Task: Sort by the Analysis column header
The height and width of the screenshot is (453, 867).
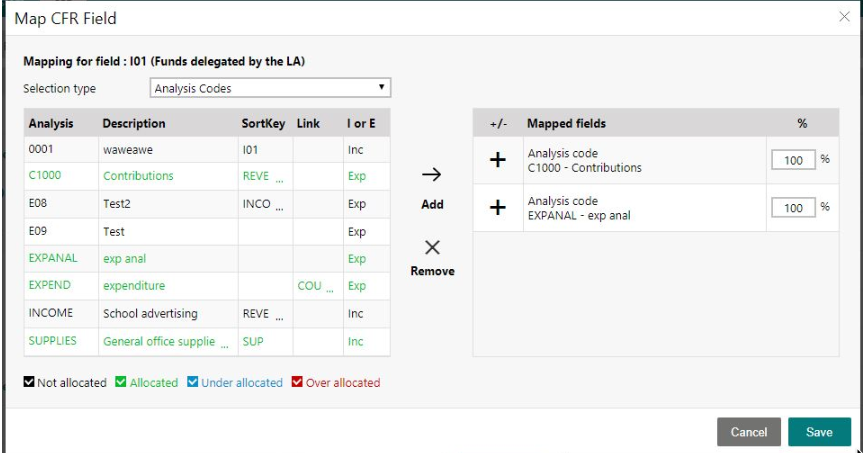Action: [51, 123]
